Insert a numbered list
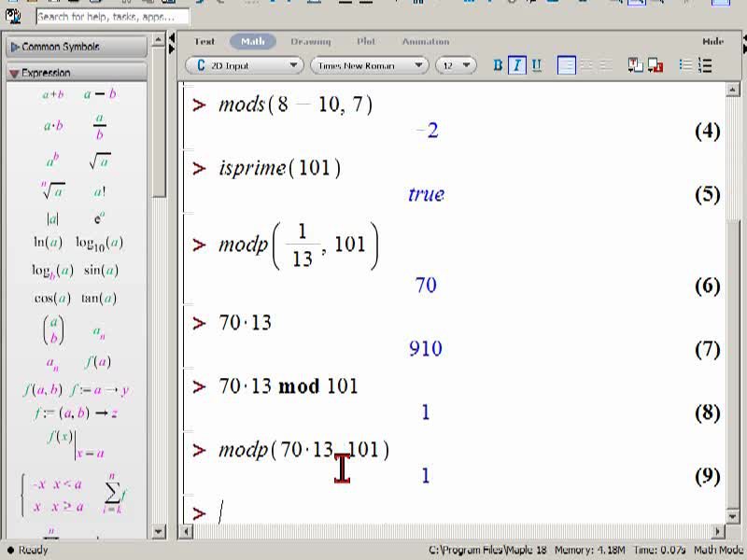Viewport: 747px width, 560px height. pyautogui.click(x=705, y=65)
